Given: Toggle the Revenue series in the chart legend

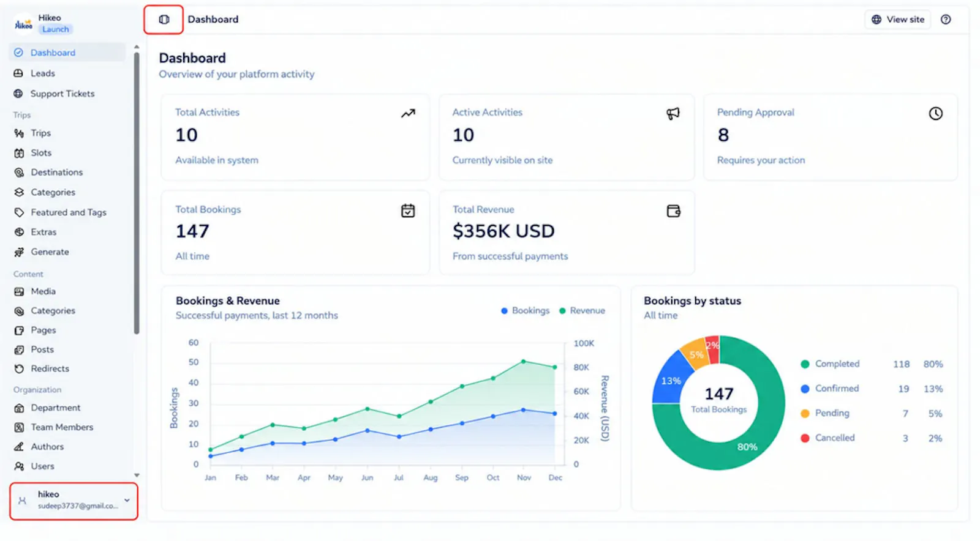Looking at the screenshot, I should click(582, 311).
